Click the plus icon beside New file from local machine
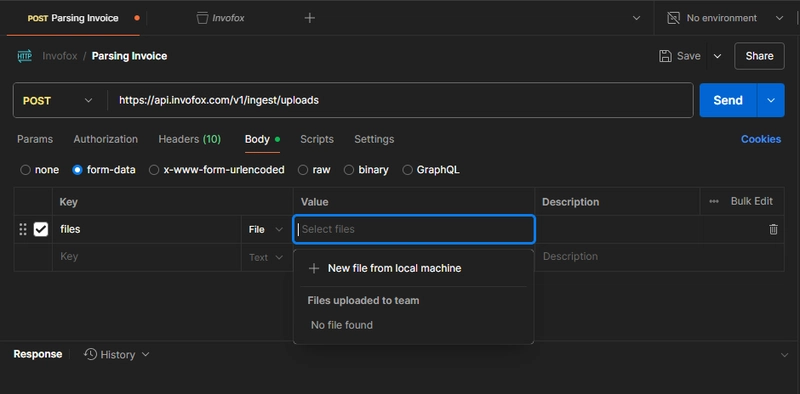Image resolution: width=800 pixels, height=394 pixels. [x=314, y=268]
